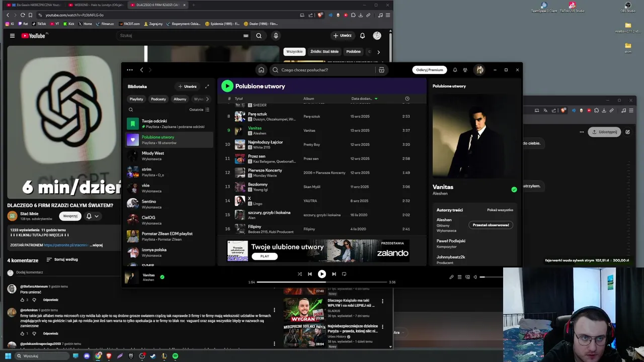Expand YouTube description with ...więcej
Viewport: 644px width, 362px height.
click(x=96, y=245)
